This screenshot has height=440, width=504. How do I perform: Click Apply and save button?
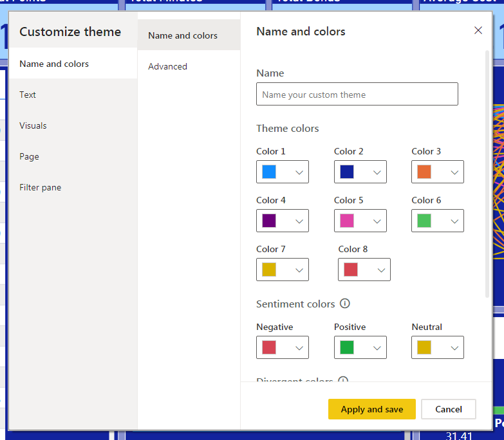click(372, 409)
